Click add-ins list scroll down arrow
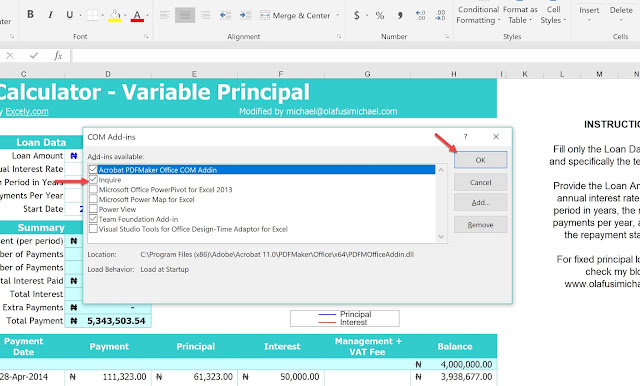The height and width of the screenshot is (386, 640). point(441,237)
